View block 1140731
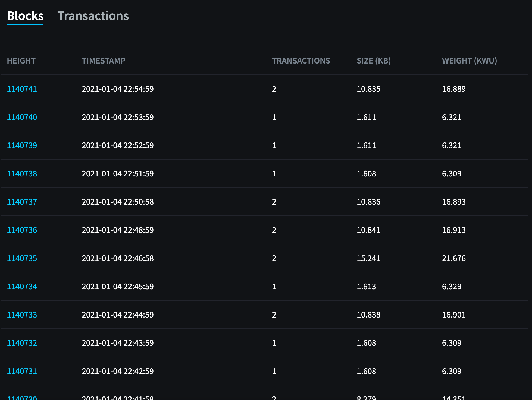532x400 pixels. (22, 371)
